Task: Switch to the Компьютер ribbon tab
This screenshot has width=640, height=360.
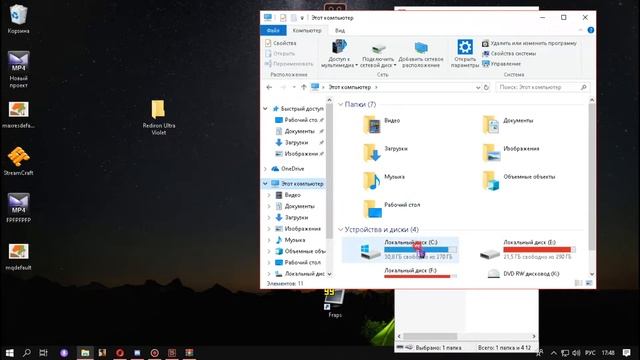Action: (307, 30)
